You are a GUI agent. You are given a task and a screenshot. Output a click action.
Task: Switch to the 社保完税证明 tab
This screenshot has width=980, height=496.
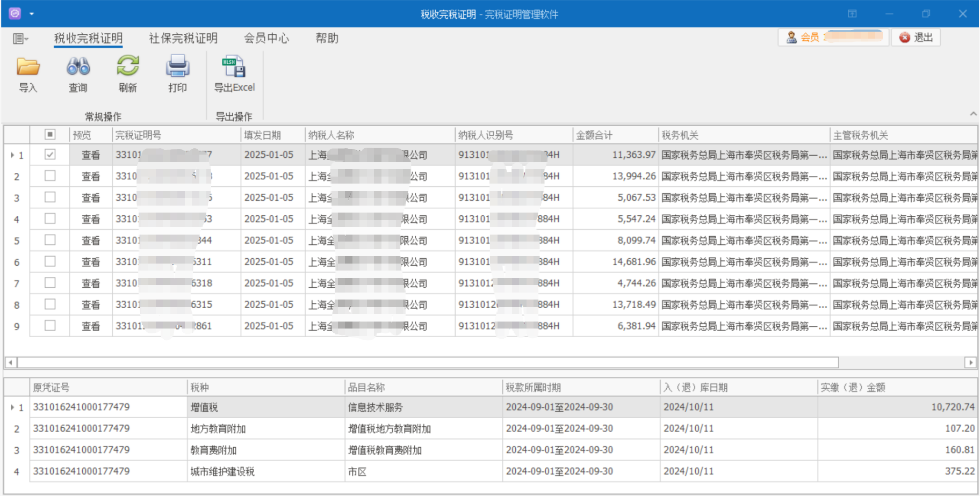point(183,38)
